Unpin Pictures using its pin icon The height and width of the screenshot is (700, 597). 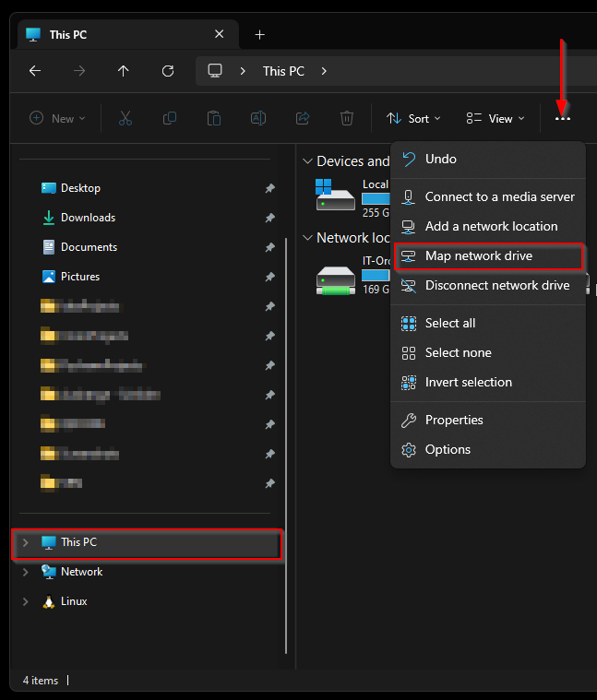tap(269, 277)
